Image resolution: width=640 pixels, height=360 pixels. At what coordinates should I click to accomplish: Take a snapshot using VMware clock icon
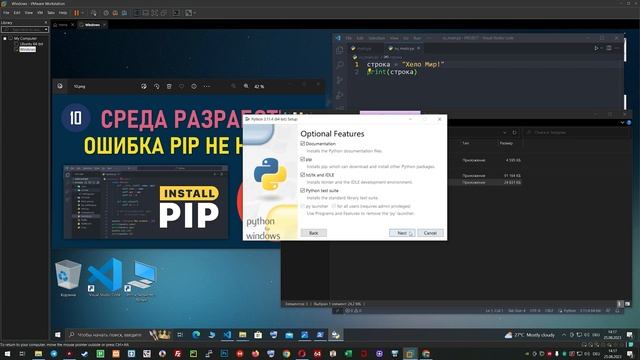click(106, 13)
